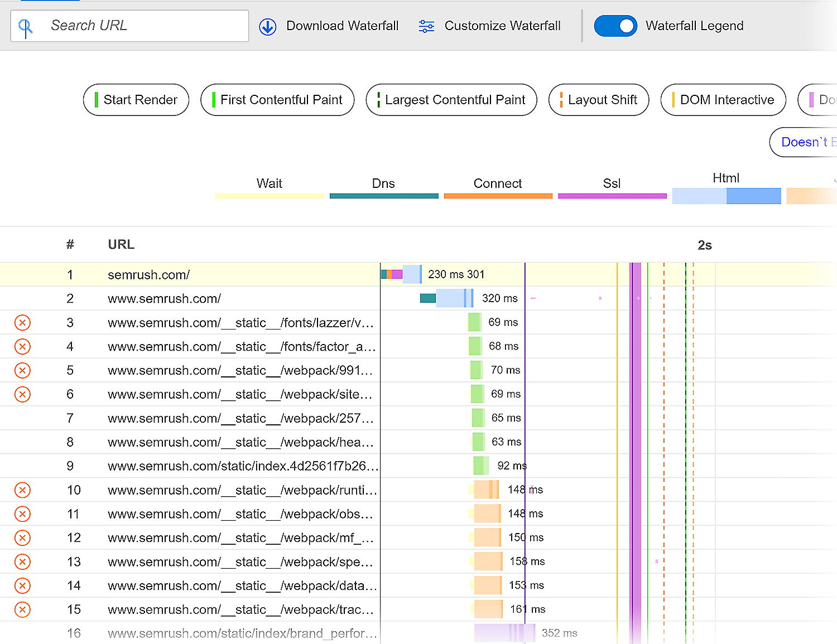Click the 230 ms 301 timing label

pos(456,274)
